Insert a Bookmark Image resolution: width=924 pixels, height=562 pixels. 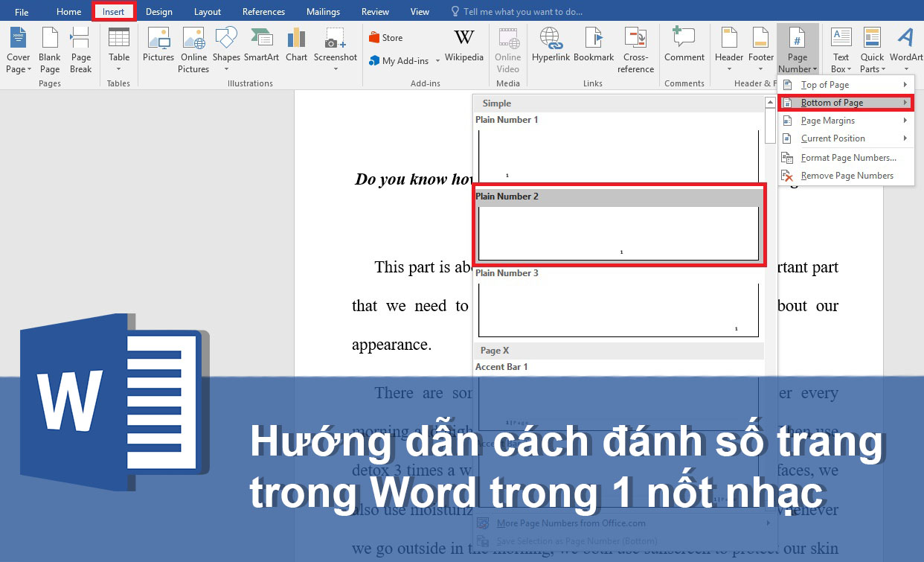(x=594, y=45)
